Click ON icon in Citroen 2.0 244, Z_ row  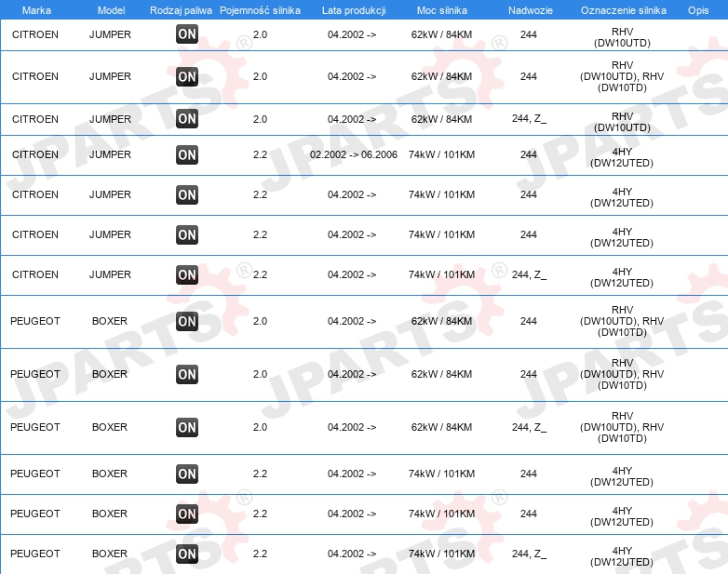point(187,119)
